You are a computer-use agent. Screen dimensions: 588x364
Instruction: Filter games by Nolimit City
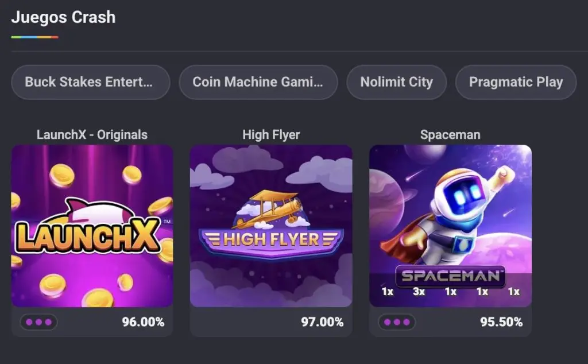[x=396, y=82]
